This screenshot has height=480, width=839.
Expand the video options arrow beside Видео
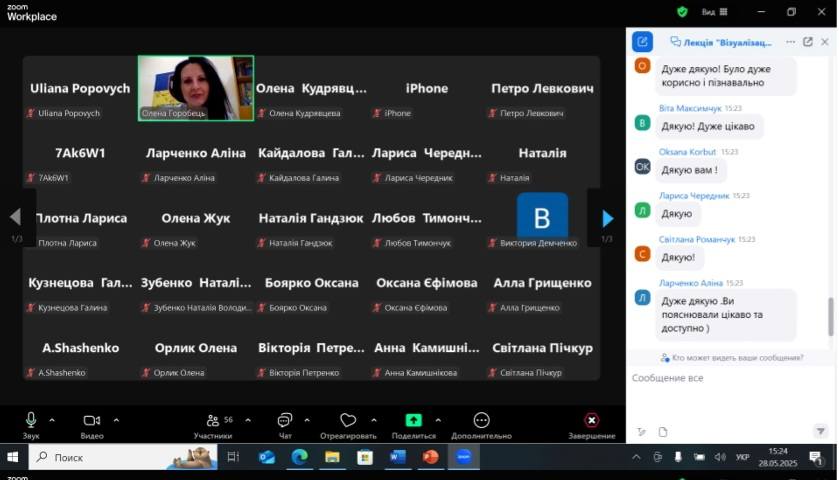tap(116, 420)
